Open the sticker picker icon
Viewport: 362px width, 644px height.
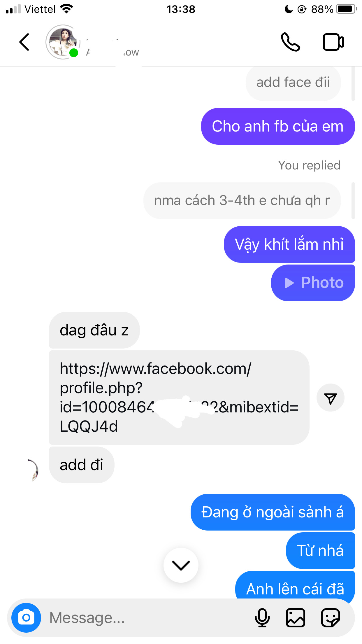point(331,617)
